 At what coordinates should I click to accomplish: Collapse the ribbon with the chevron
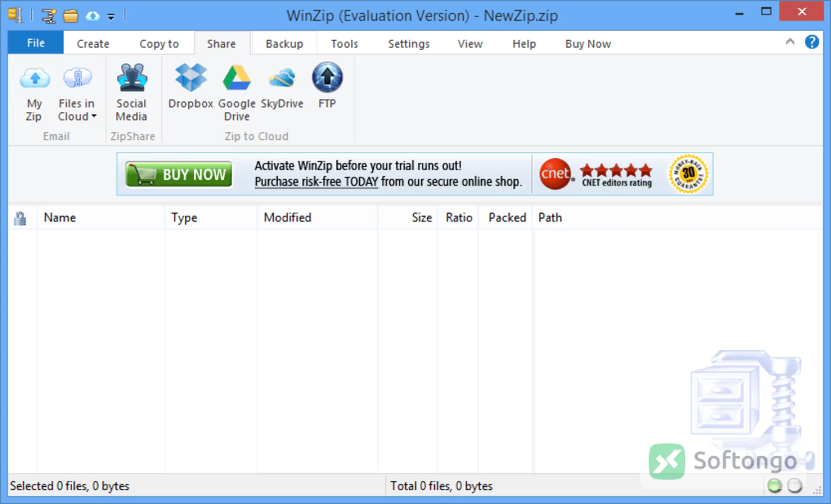(x=790, y=42)
